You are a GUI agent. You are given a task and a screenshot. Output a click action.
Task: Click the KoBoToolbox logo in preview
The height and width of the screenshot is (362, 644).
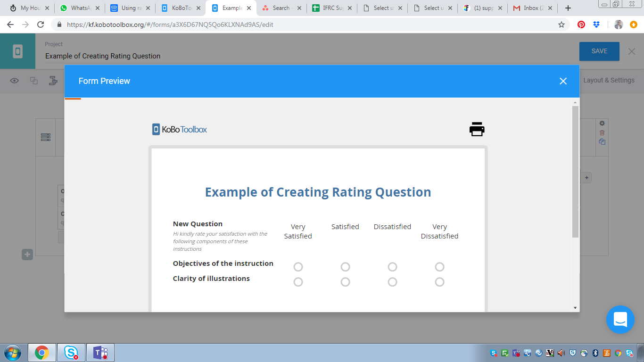click(x=180, y=129)
